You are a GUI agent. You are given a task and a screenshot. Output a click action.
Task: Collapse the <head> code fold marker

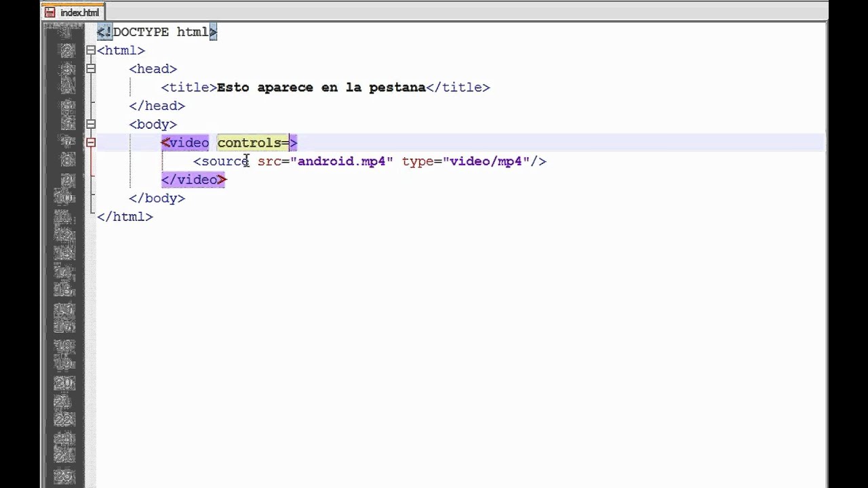click(91, 68)
